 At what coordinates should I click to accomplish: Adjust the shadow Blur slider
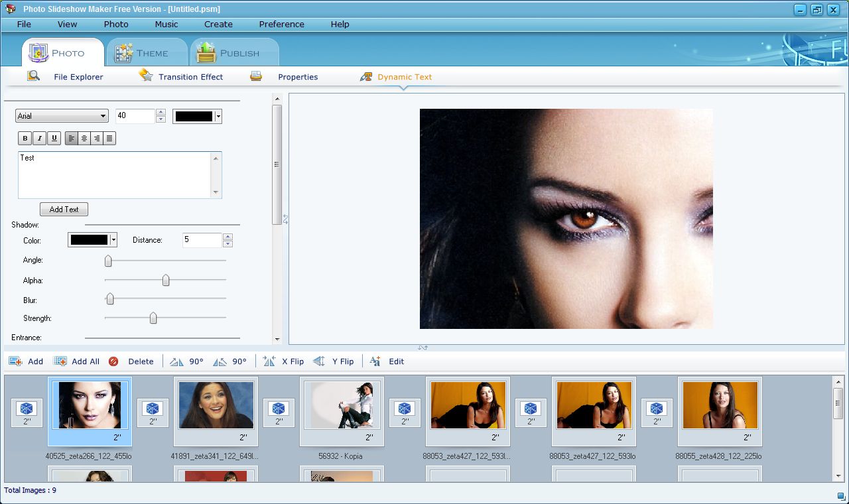(110, 299)
